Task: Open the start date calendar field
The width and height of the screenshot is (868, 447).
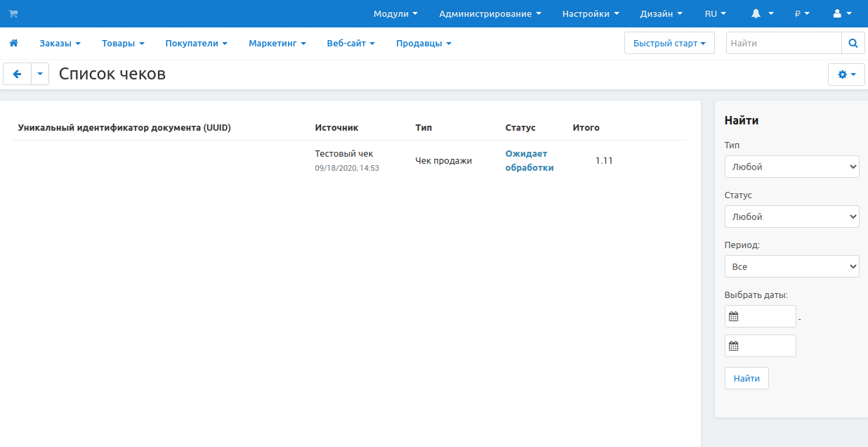Action: (761, 316)
